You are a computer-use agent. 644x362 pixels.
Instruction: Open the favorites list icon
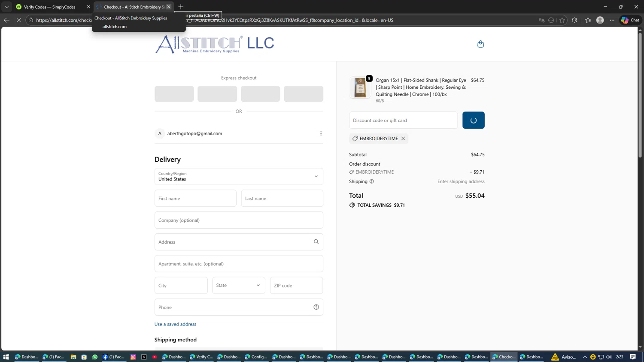588,20
